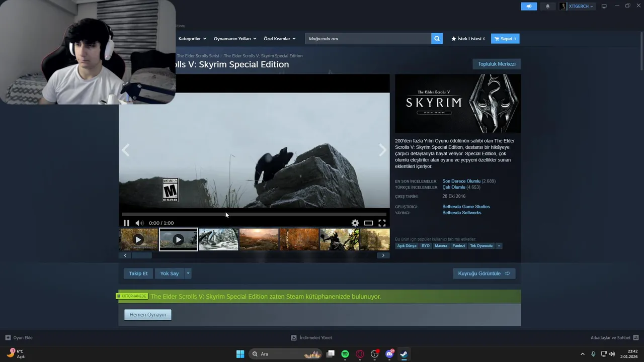Open the Sepet shopping cart
The image size is (644, 362).
pyautogui.click(x=505, y=39)
